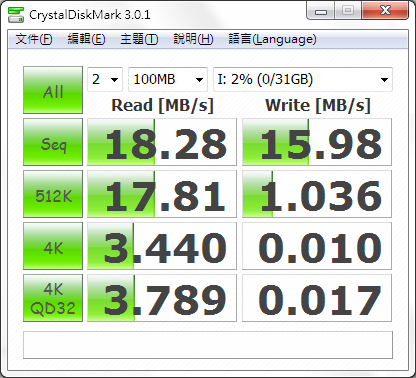Click the disabled maximize button
The width and height of the screenshot is (416, 378).
(x=348, y=11)
